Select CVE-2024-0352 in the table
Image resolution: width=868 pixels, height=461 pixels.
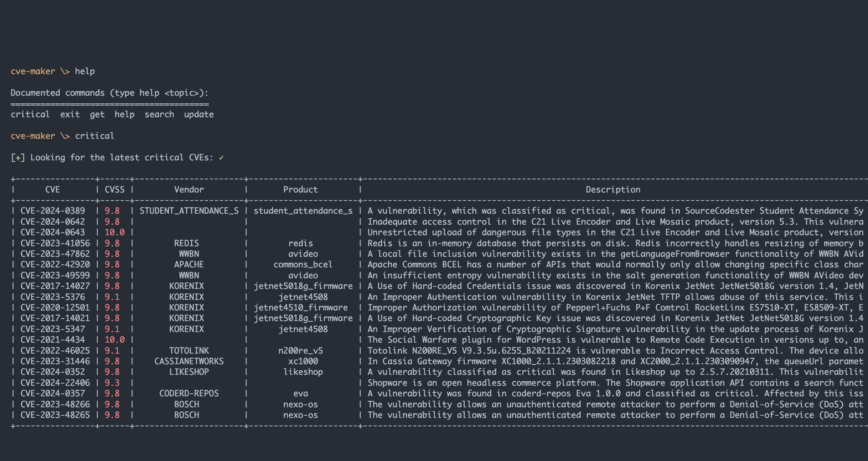pos(53,372)
